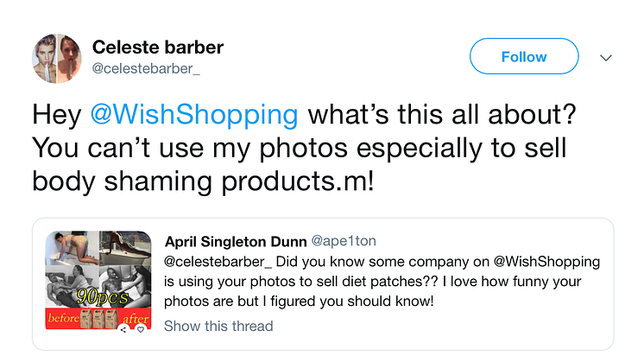
Task: Open Celeste barber's profile avatar
Action: [x=57, y=59]
